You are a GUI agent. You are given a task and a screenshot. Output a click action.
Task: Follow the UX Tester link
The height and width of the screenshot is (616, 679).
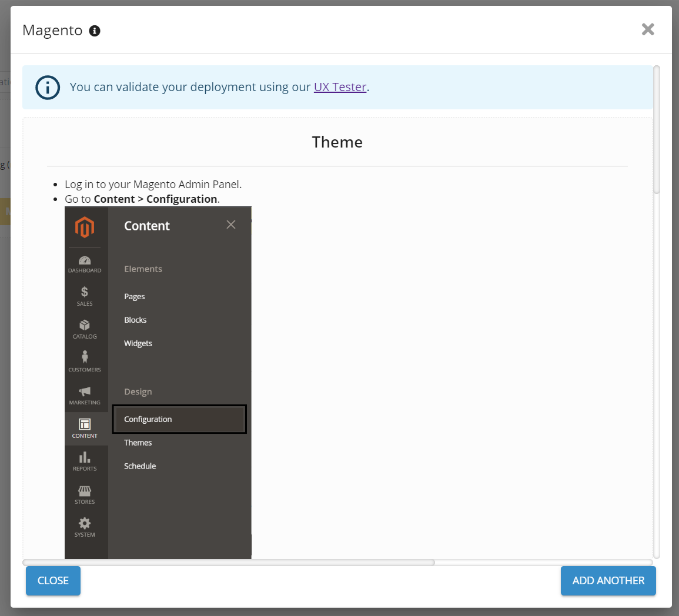(x=340, y=87)
